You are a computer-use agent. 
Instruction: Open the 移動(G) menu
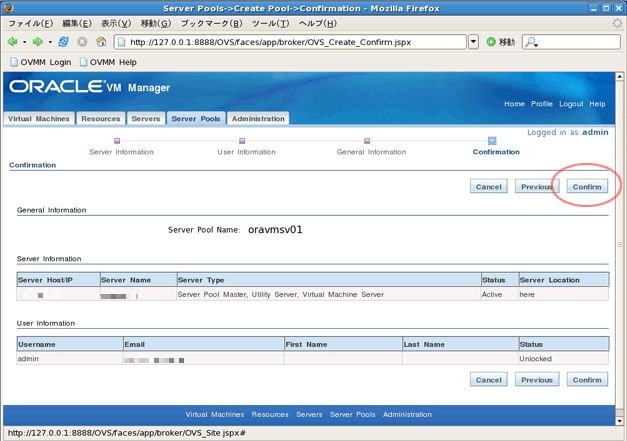pyautogui.click(x=156, y=24)
